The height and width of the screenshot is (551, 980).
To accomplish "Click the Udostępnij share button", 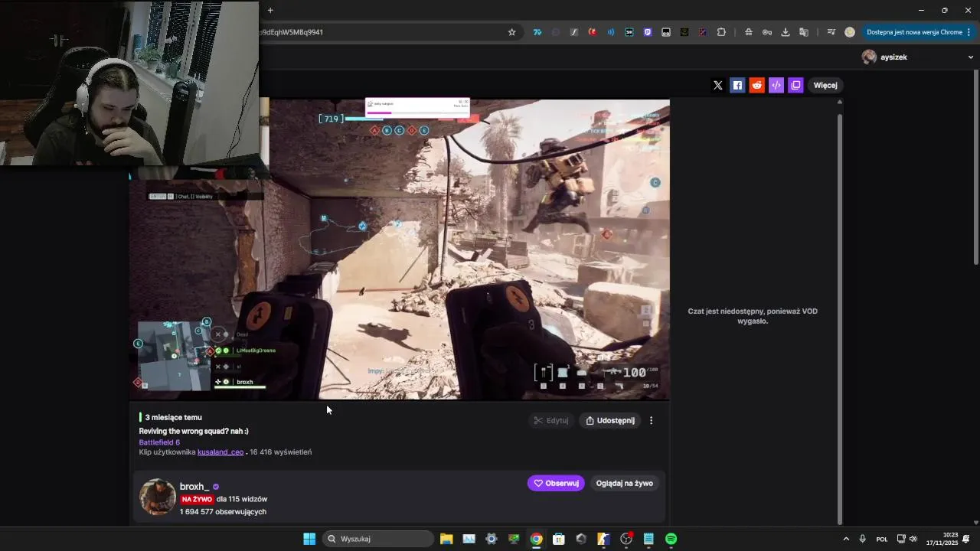I will coord(610,420).
